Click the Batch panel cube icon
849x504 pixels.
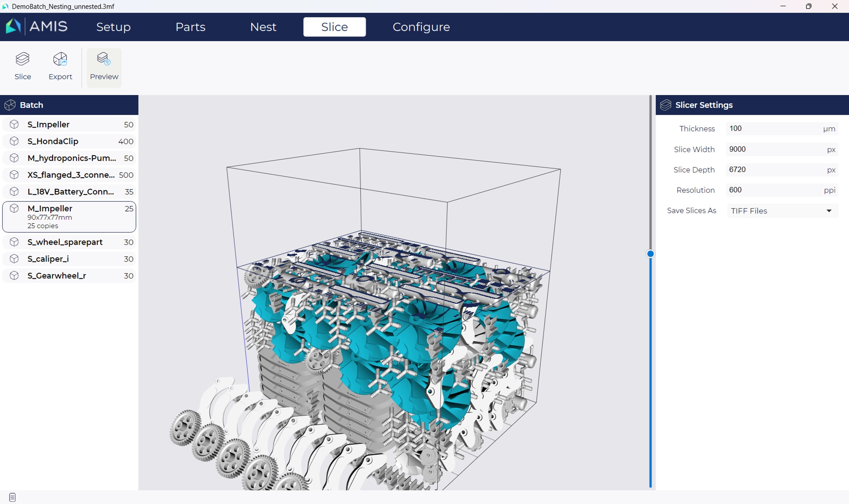click(x=10, y=105)
